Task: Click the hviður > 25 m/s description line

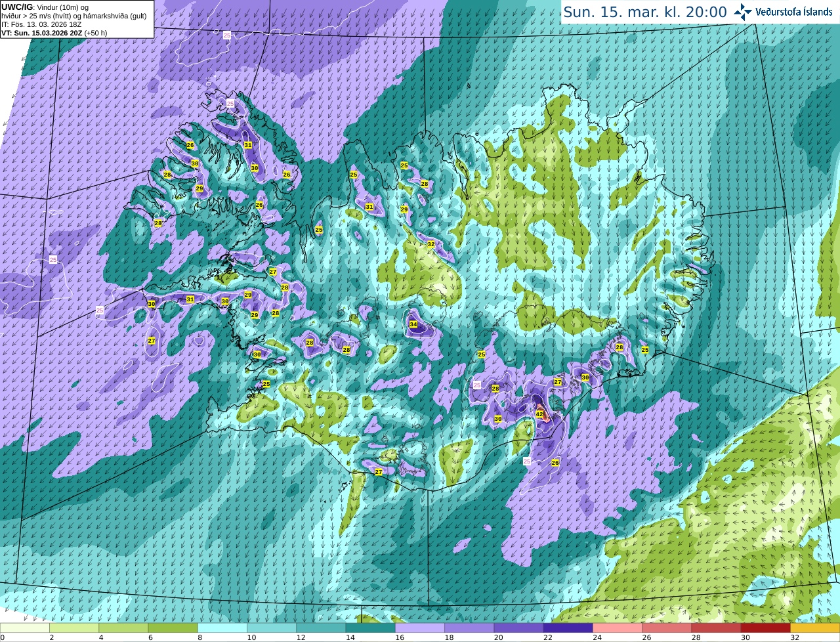Action: pos(74,16)
